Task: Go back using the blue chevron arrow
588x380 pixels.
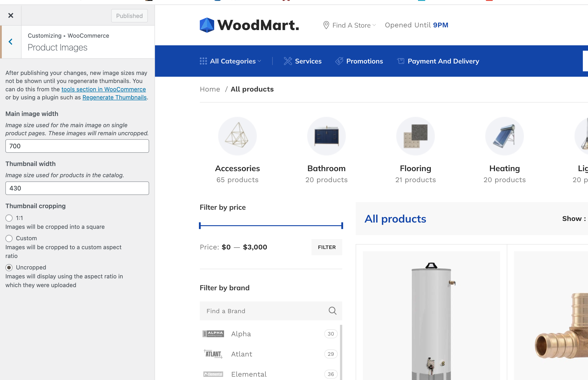Action: [11, 42]
